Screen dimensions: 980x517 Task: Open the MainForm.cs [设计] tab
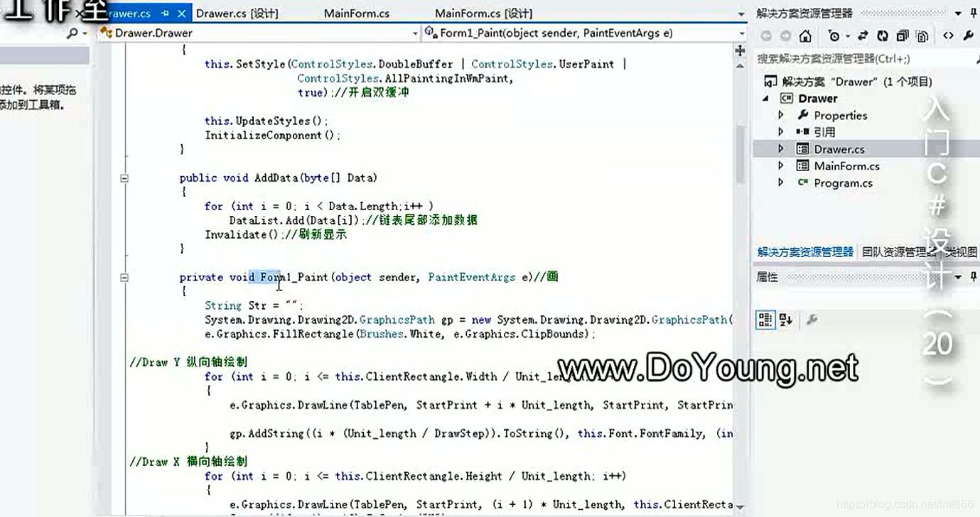coord(483,13)
